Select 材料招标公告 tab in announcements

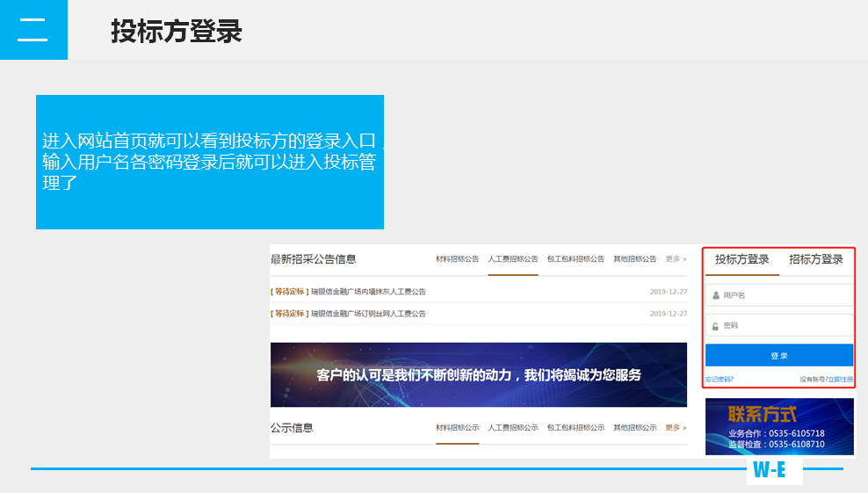coord(457,259)
